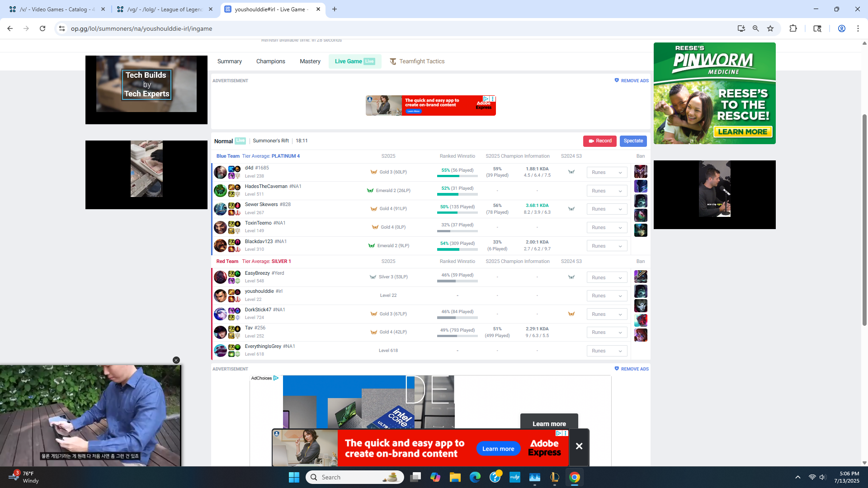The height and width of the screenshot is (488, 868).
Task: Open Chrome's three-dot menu
Action: (858, 28)
